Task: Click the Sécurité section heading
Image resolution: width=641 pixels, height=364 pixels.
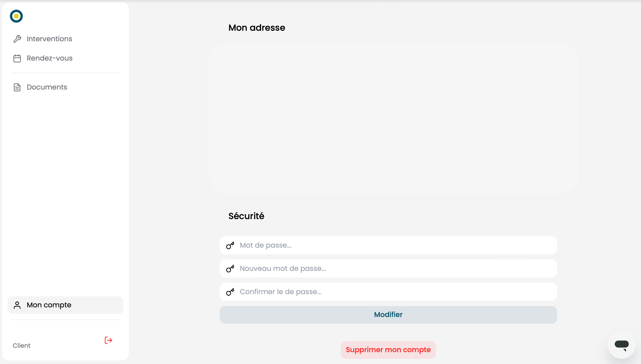Action: click(246, 216)
